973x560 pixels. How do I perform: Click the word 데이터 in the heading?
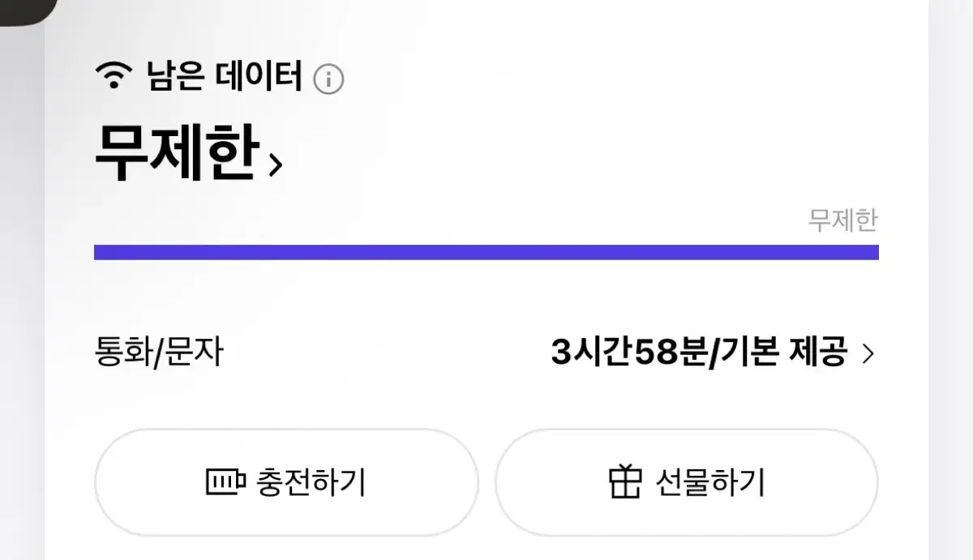[259, 78]
